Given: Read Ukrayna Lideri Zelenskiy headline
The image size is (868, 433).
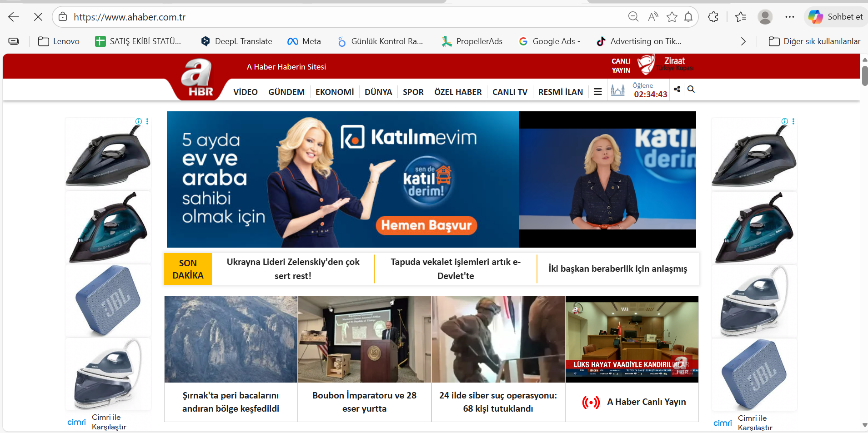Looking at the screenshot, I should click(293, 269).
